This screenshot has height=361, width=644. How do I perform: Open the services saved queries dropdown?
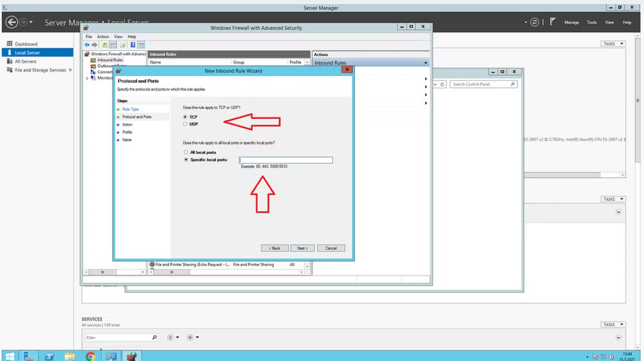pyautogui.click(x=193, y=338)
